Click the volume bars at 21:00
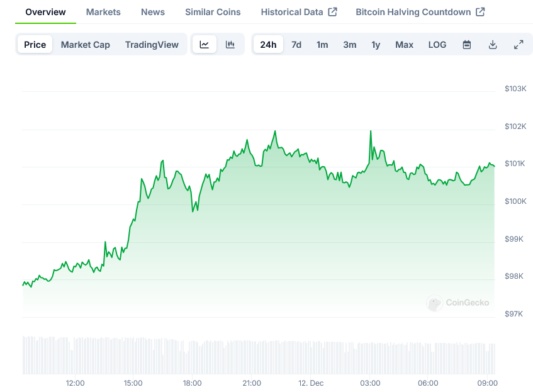 (252, 357)
